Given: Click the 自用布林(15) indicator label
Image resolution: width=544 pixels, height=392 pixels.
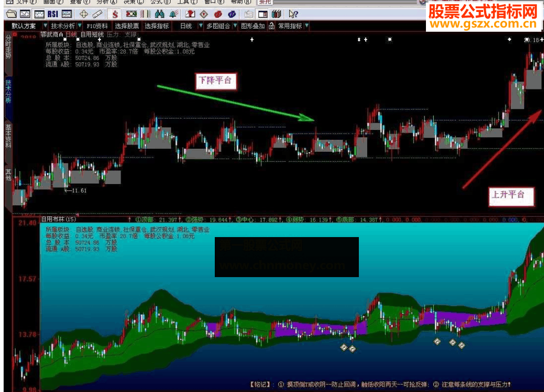Looking at the screenshot, I should tap(58, 219).
